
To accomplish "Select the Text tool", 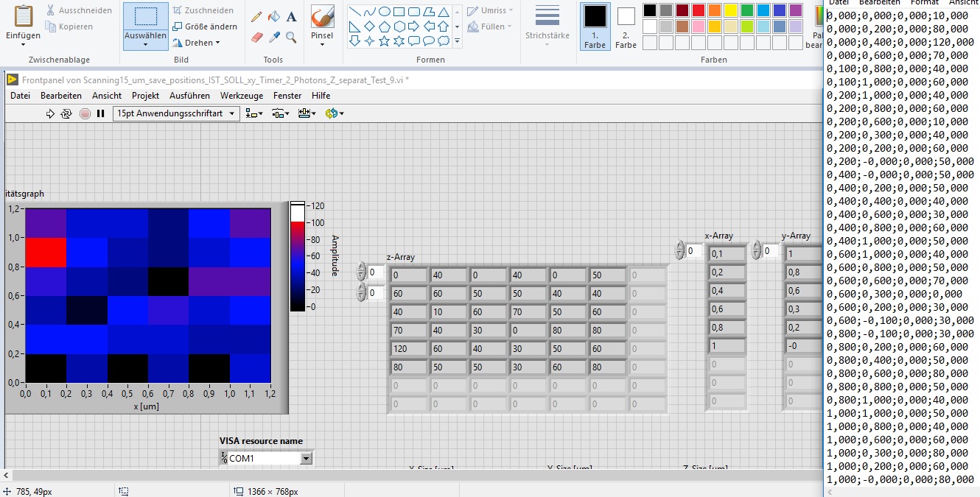I will pos(292,17).
